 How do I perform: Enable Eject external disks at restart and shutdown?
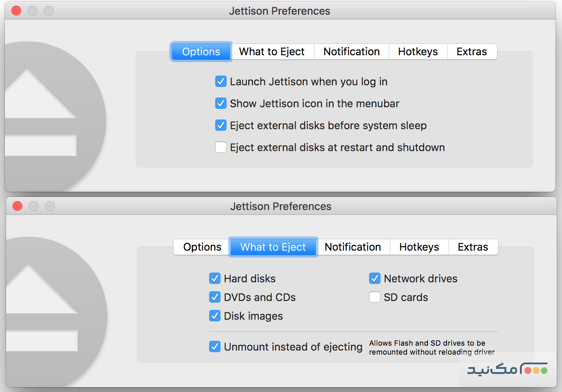221,147
